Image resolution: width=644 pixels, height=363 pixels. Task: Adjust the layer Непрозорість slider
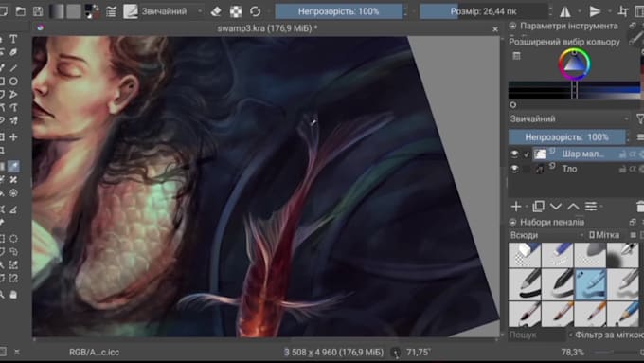[566, 136]
